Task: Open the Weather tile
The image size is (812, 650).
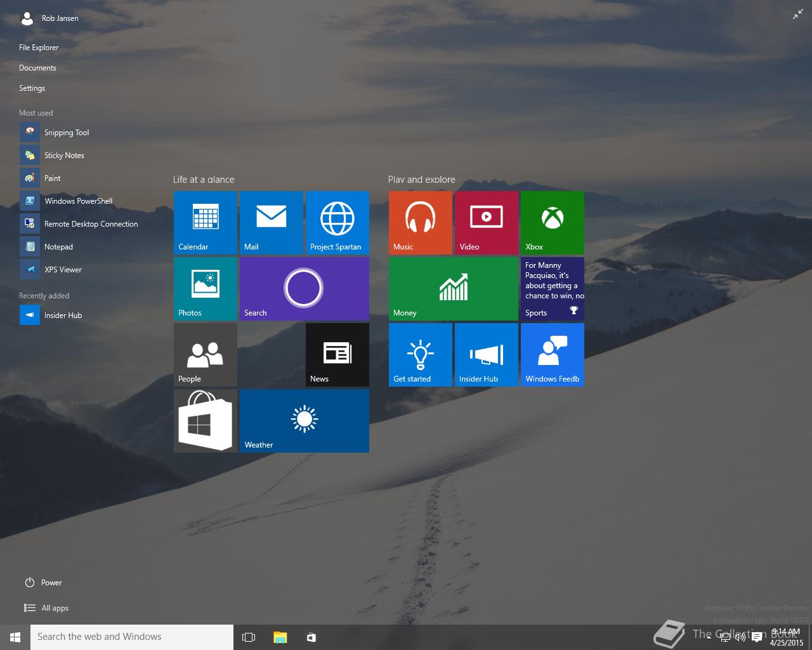Action: (304, 421)
